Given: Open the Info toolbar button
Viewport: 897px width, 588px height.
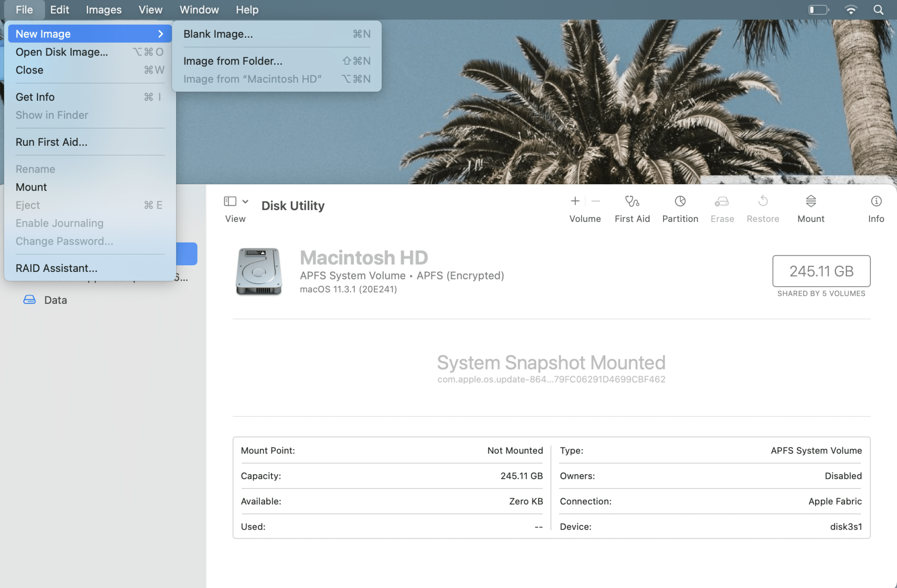Looking at the screenshot, I should click(876, 201).
